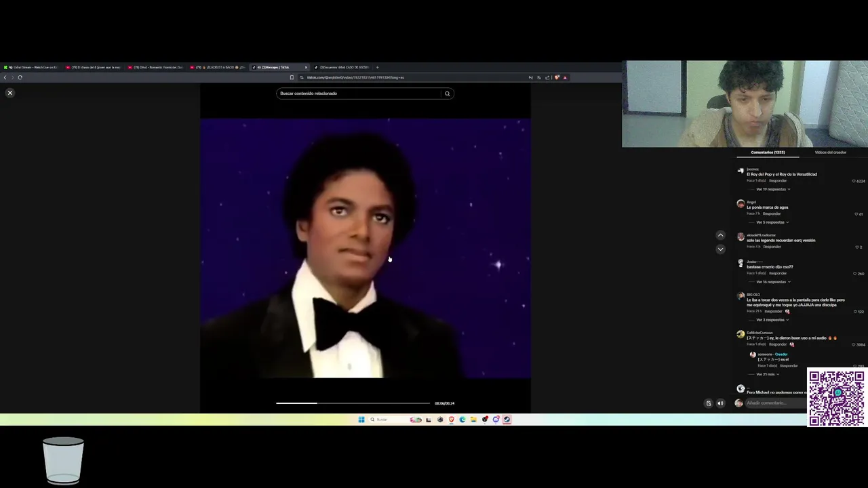The height and width of the screenshot is (488, 868).
Task: Close the active TikTok browser tab
Action: pos(306,67)
